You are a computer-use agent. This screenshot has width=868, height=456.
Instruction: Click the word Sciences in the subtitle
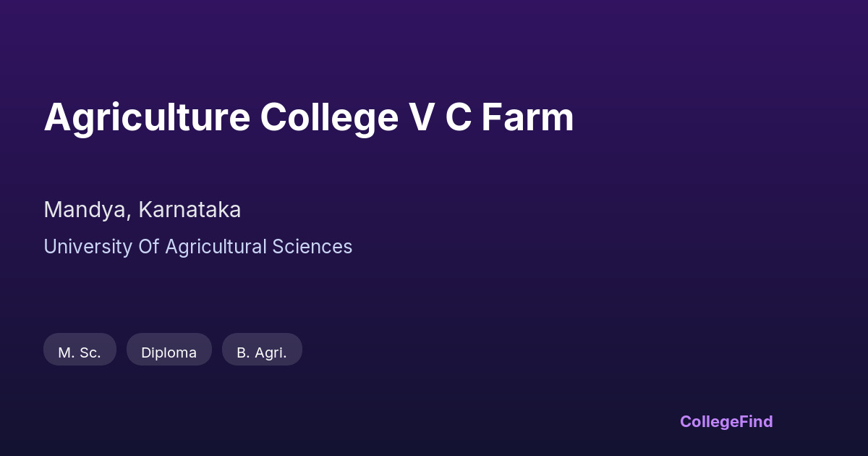312,247
